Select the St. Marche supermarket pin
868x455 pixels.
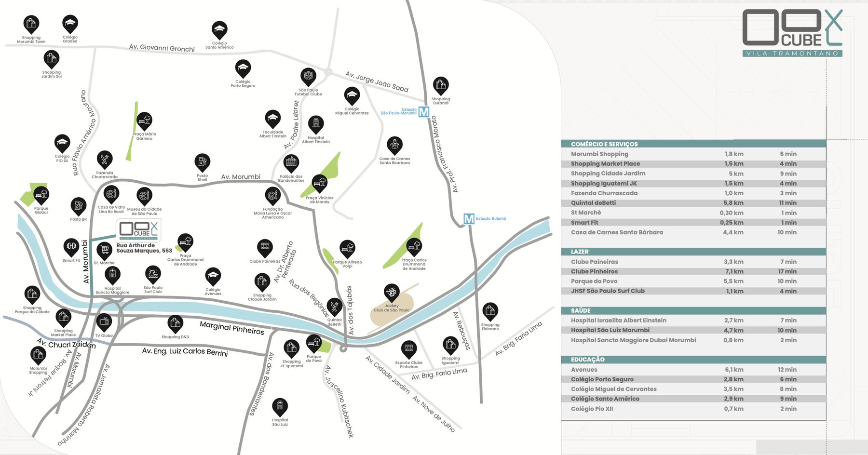pyautogui.click(x=104, y=251)
